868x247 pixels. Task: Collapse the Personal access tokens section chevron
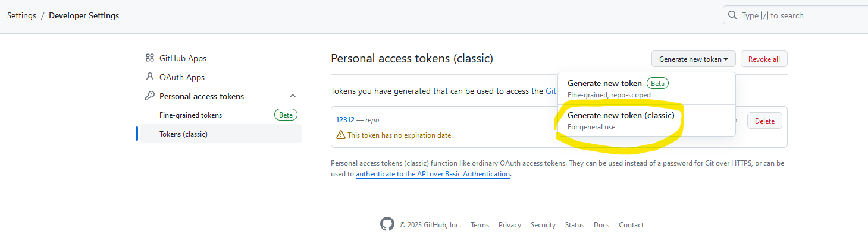click(x=292, y=96)
